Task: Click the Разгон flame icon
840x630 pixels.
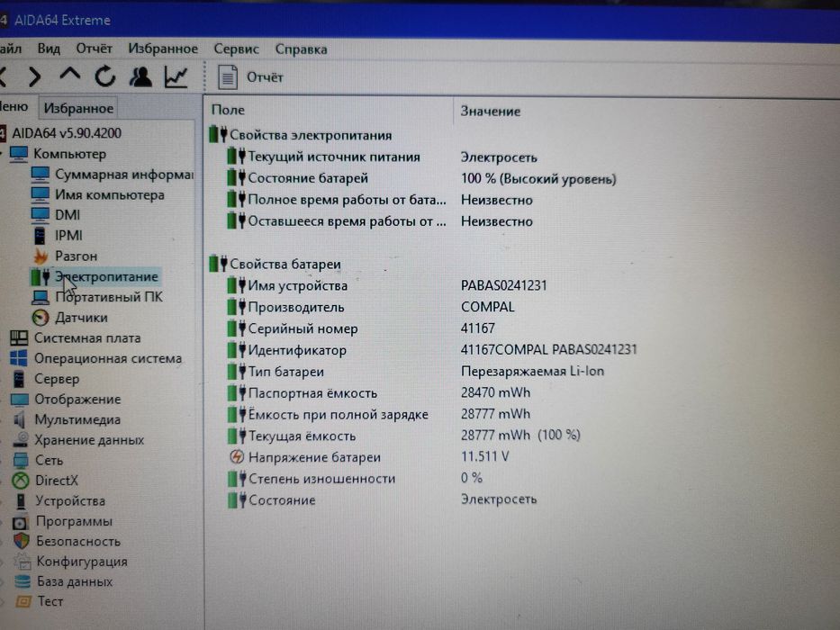Action: (x=41, y=256)
